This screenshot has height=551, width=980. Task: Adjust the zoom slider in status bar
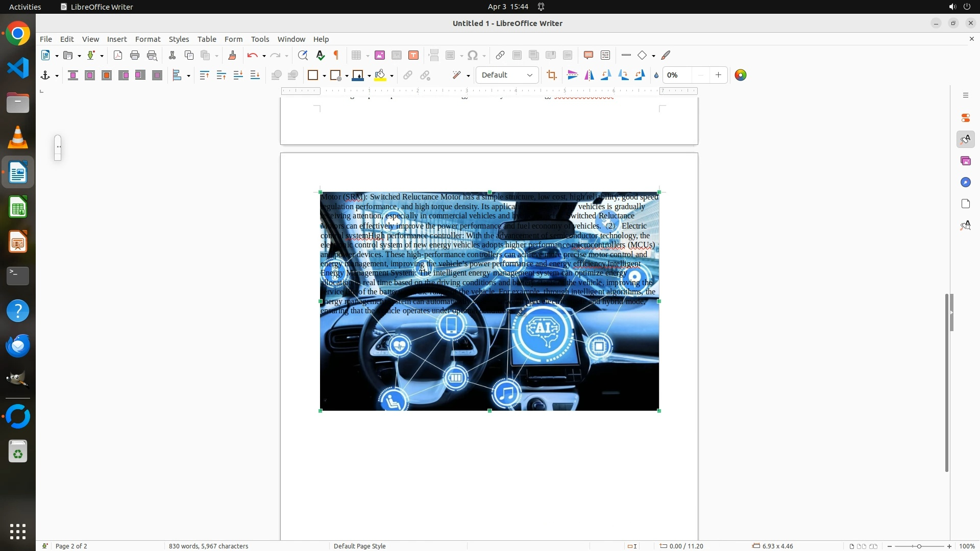pos(919,546)
